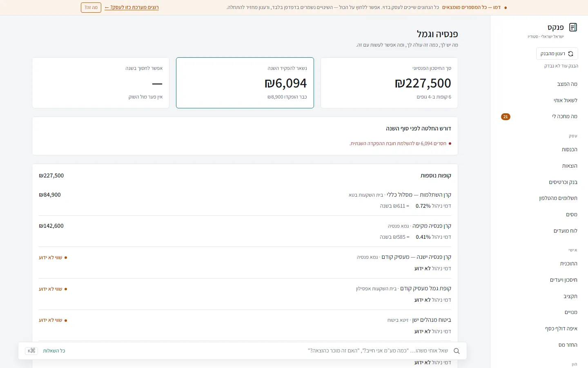Viewport: 588px width, 368px height.
Task: Click the קופת גמל מעסיק קודם row
Action: pos(245,294)
